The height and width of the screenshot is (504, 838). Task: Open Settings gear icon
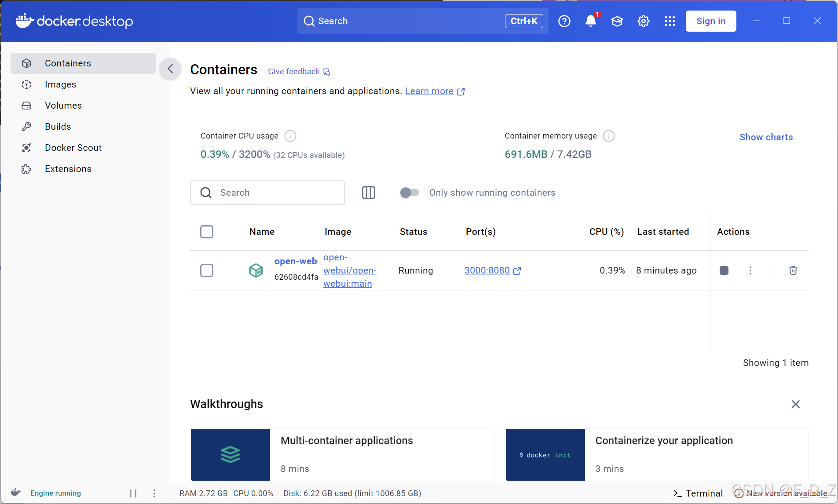644,21
